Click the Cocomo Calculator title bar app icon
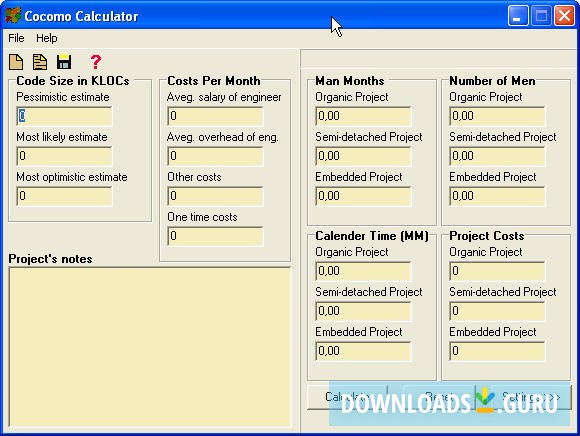Viewport: 580px width, 436px height. click(x=13, y=16)
